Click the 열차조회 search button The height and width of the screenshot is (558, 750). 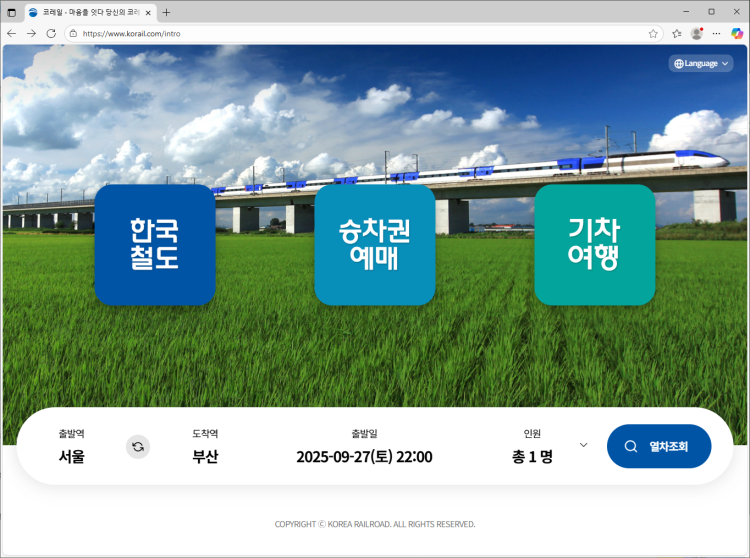pos(659,446)
